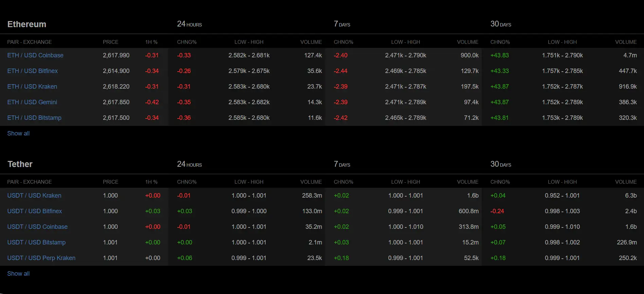Open the ETH / USD Coinbase pair
This screenshot has height=294, width=644.
coord(35,55)
